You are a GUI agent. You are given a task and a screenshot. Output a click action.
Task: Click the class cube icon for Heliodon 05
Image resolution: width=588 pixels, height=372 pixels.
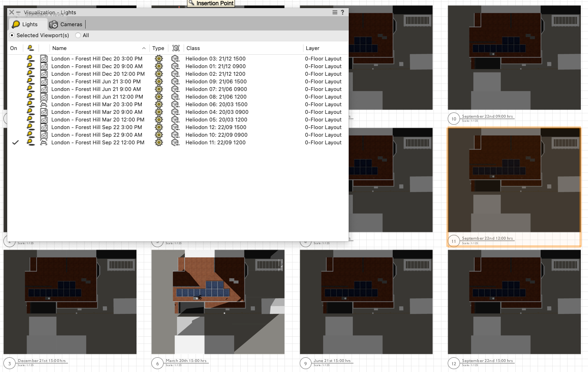click(176, 120)
